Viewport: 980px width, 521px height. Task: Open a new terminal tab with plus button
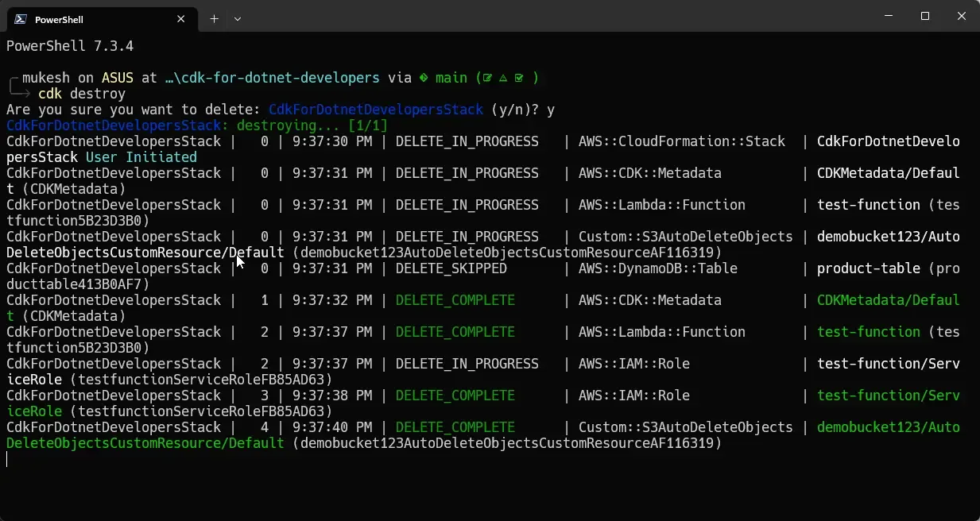(213, 18)
